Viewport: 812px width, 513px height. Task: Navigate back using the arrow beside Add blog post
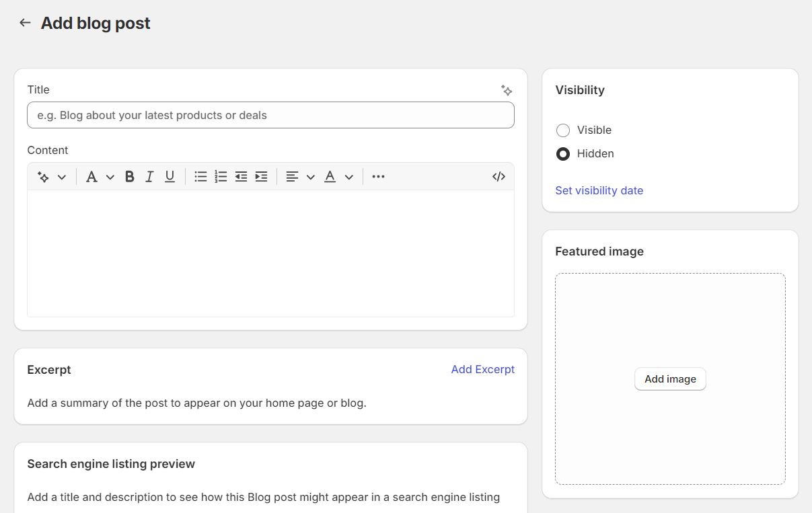[24, 22]
